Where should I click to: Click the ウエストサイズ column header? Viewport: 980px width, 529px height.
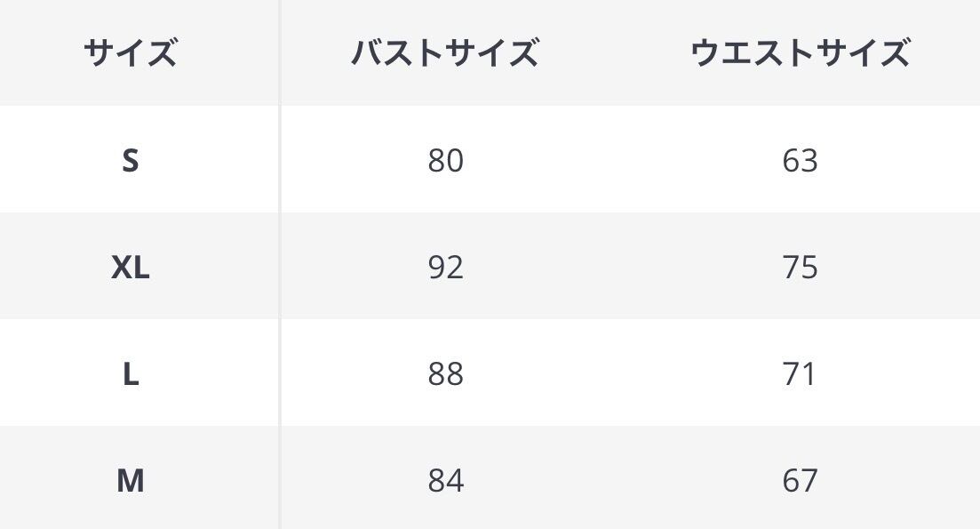click(800, 53)
